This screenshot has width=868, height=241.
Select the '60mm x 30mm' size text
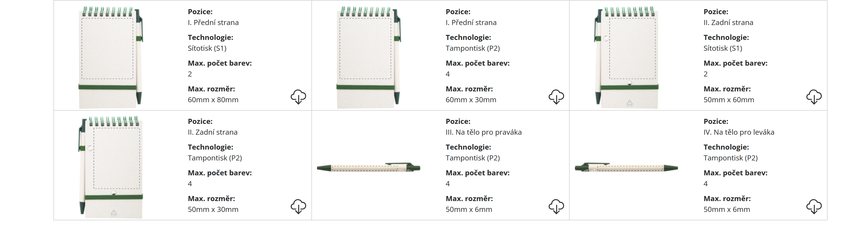click(x=471, y=100)
